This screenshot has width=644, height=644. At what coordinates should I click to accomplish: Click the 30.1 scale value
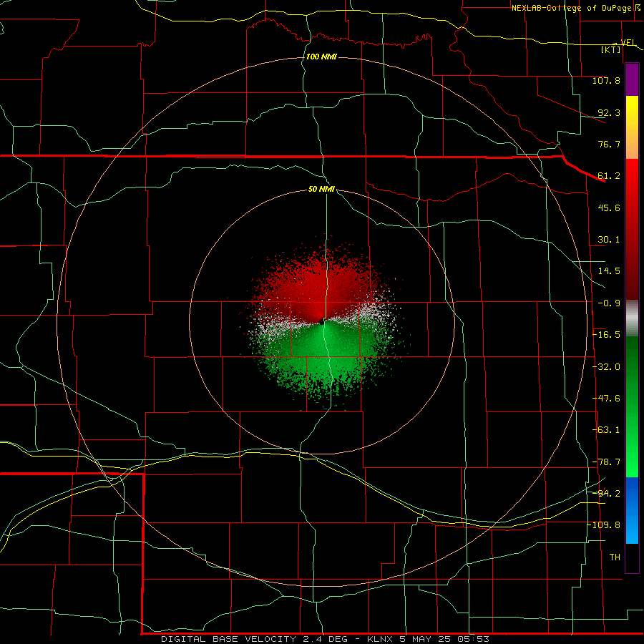609,240
